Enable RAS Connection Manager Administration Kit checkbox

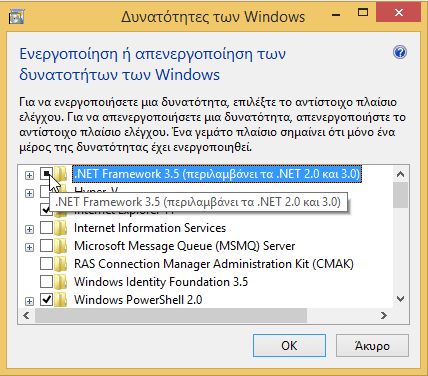coord(46,264)
